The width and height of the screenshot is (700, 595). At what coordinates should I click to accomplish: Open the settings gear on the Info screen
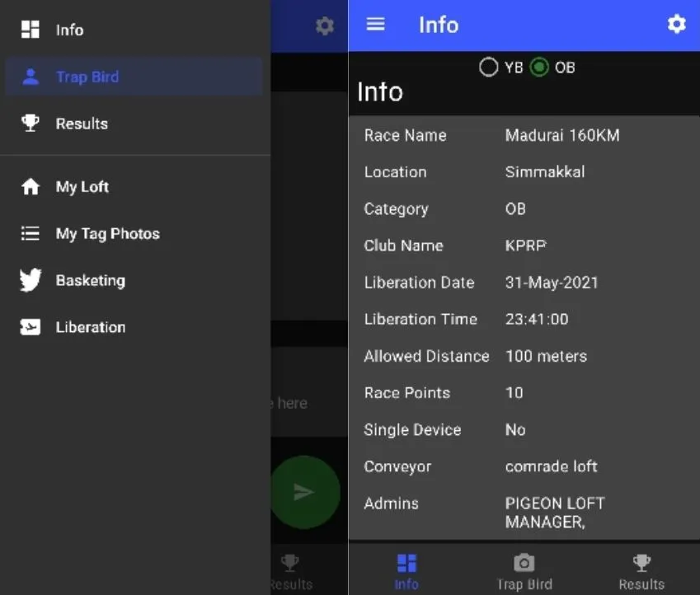coord(676,25)
